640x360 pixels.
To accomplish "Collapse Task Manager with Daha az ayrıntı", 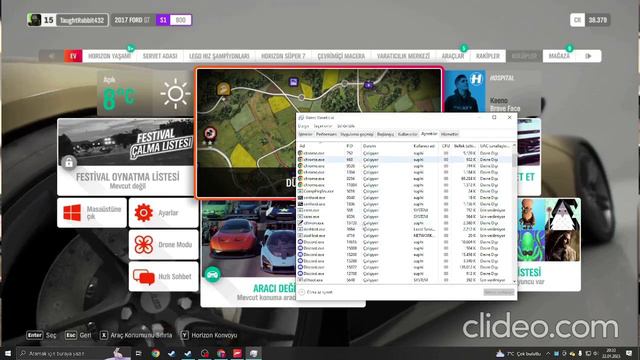I will pyautogui.click(x=316, y=292).
